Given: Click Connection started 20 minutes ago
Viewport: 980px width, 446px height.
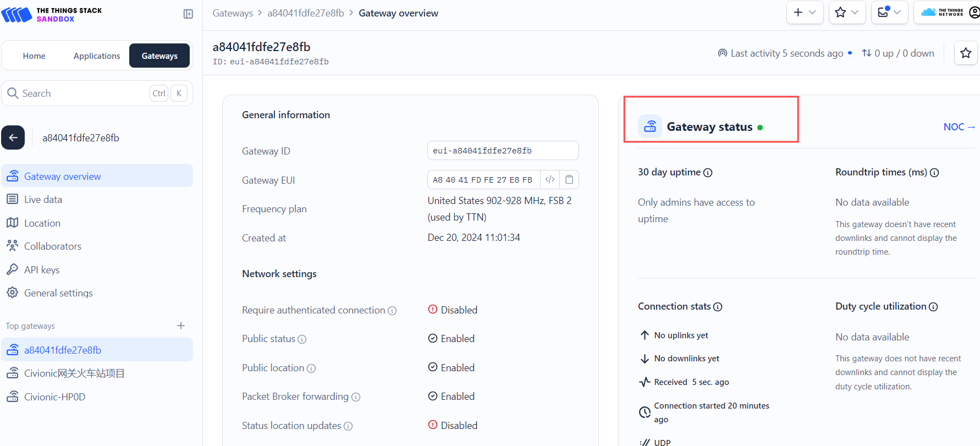Looking at the screenshot, I should (704, 412).
